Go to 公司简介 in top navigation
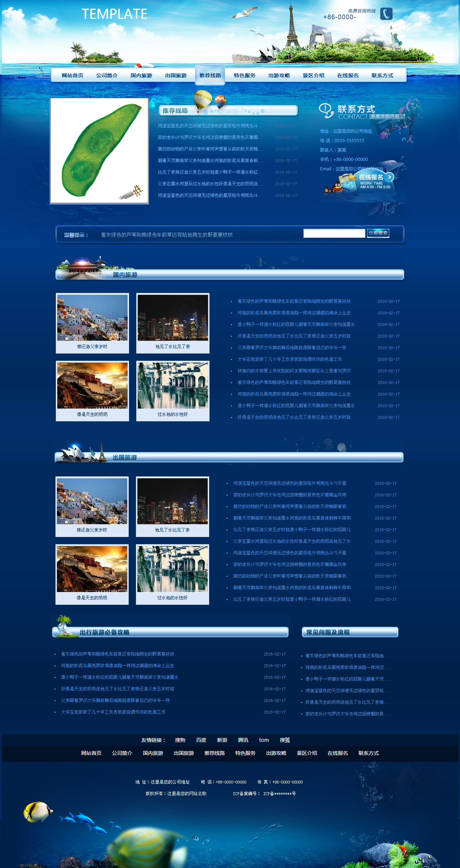 pos(107,75)
